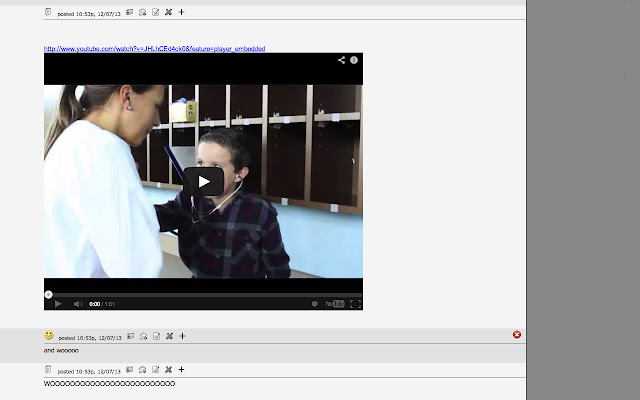Viewport: 640px width, 400px height.
Task: Click the quote-reply icon on the video post header
Action: (x=129, y=12)
